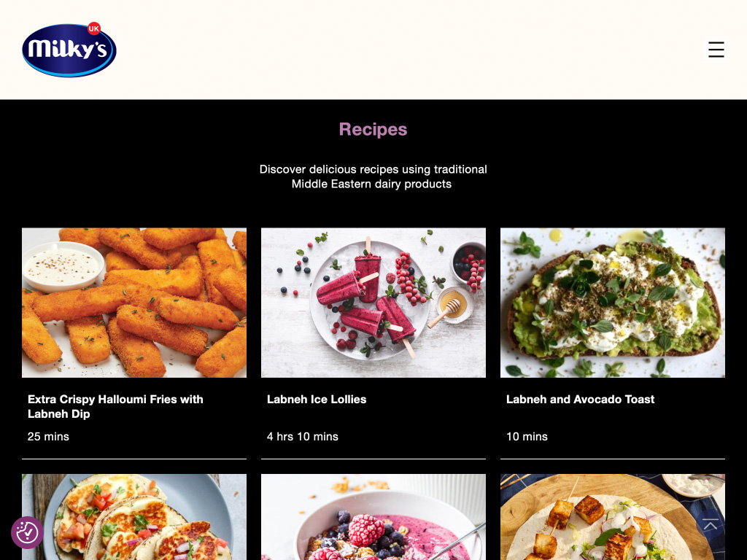Click the 25 mins time label
Image resolution: width=747 pixels, height=560 pixels.
(x=48, y=436)
